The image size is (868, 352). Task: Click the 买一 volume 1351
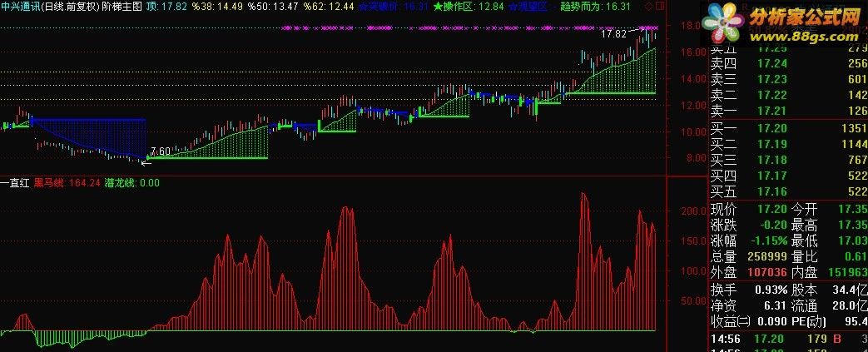[854, 128]
